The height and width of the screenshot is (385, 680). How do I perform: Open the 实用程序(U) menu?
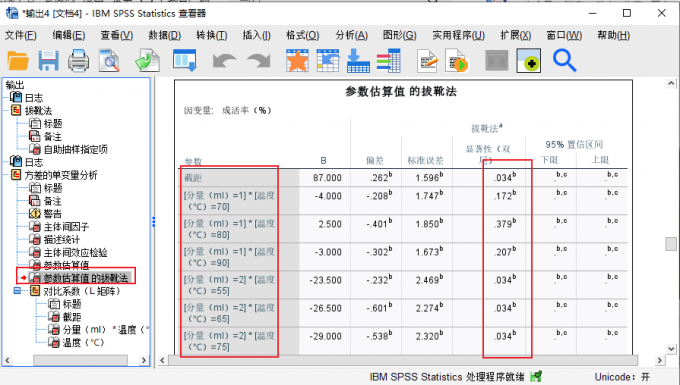(x=458, y=35)
